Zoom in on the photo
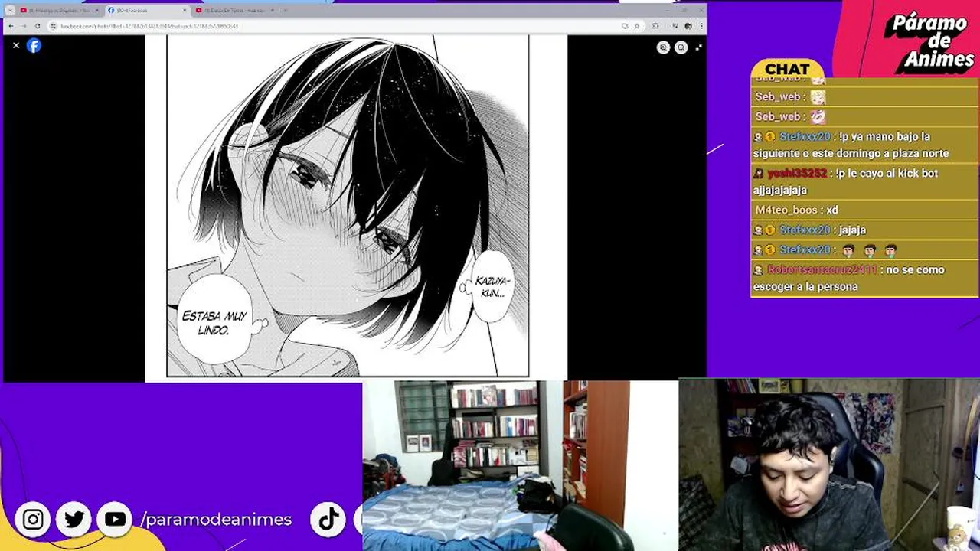 click(x=663, y=47)
